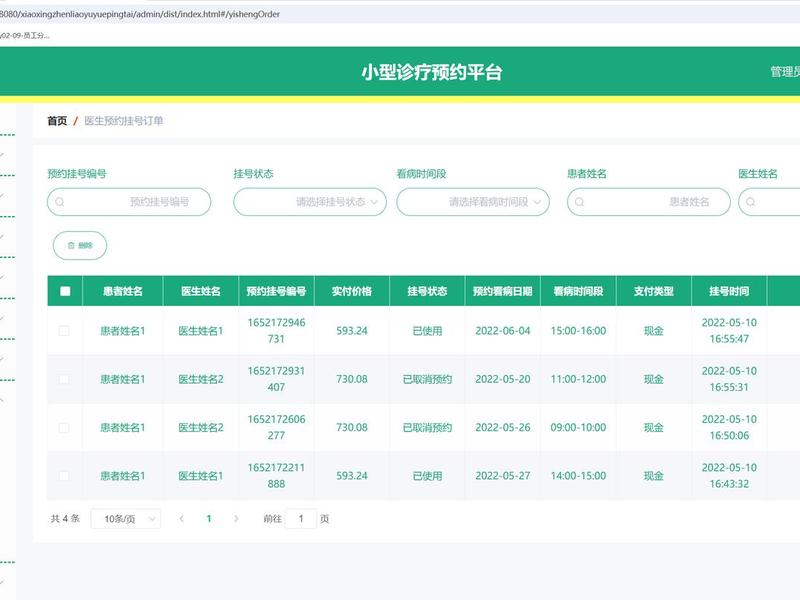
Task: Click the 2022-06-04 date cell
Action: (x=503, y=331)
